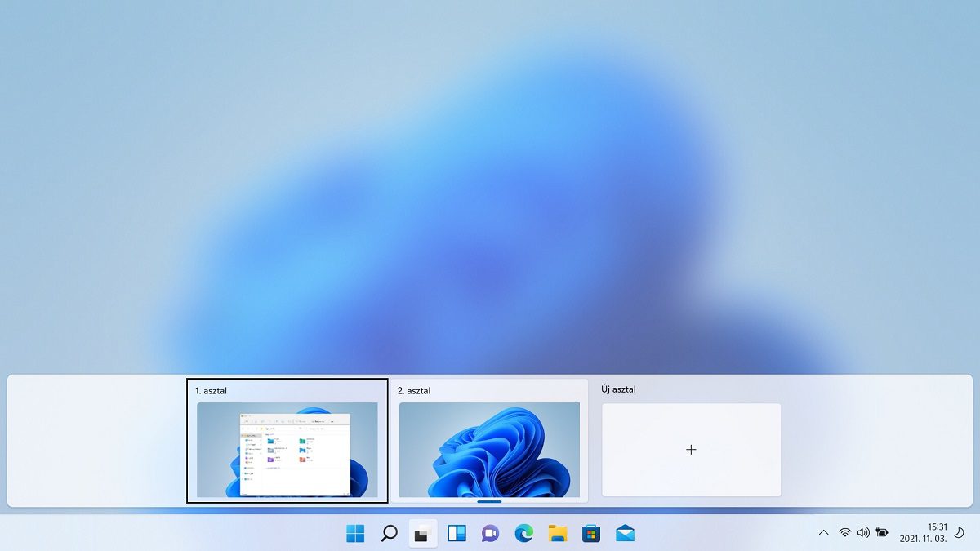The height and width of the screenshot is (551, 980).
Task: Launch Teams Chat from taskbar
Action: coord(490,534)
